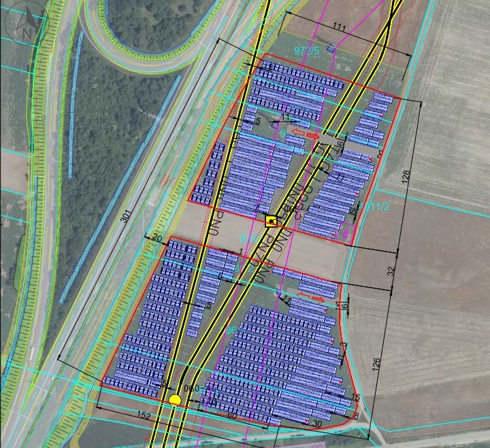Select the small blue square near the 111 dimension
Image resolution: width=490 pixels, height=448 pixels.
click(x=331, y=48)
